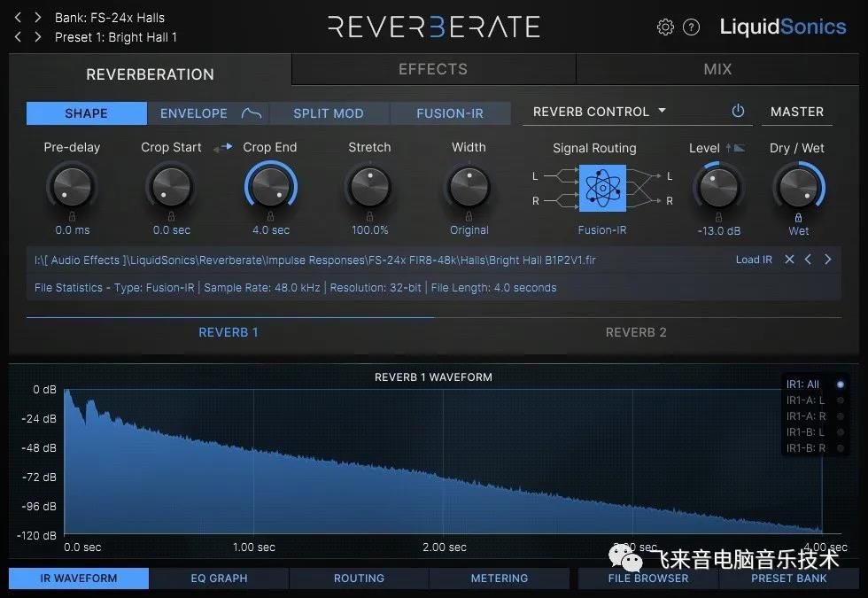The image size is (868, 598).
Task: Click the Level -13.0 dB value
Action: (x=718, y=231)
